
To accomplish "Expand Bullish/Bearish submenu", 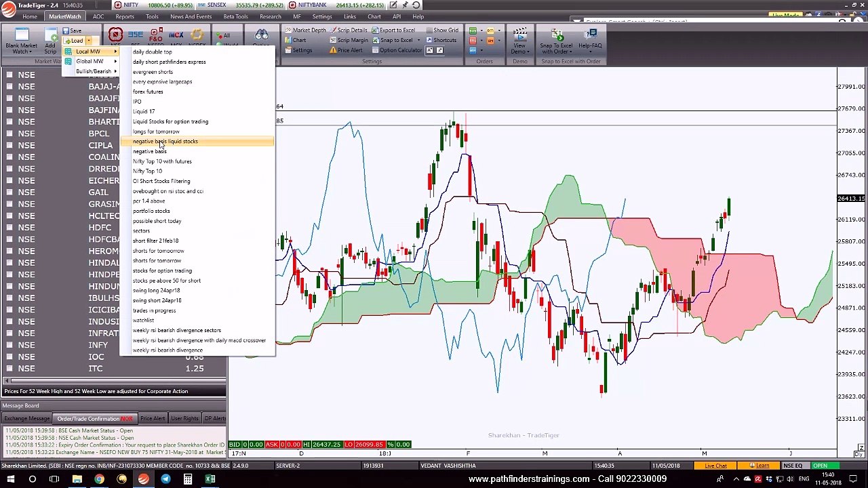I will click(x=91, y=71).
